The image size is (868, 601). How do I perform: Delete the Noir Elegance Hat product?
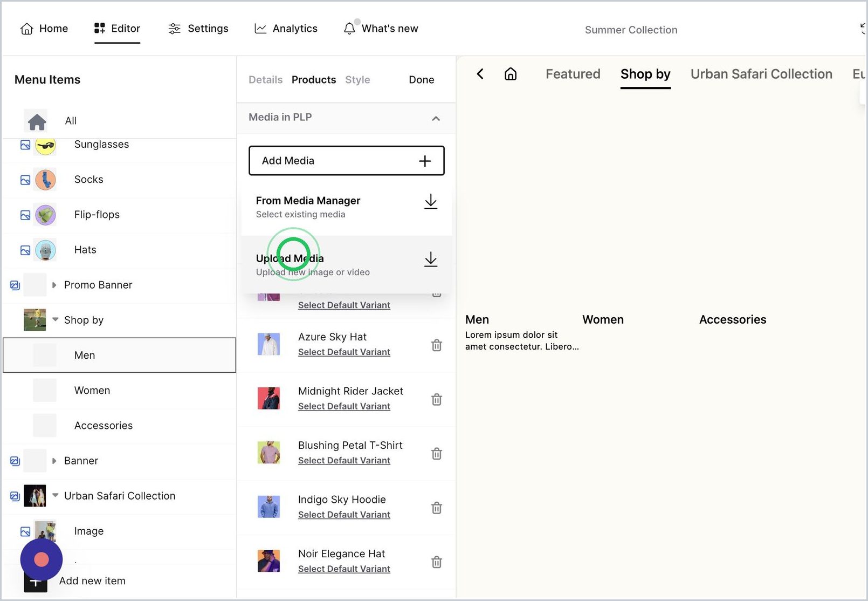(437, 562)
